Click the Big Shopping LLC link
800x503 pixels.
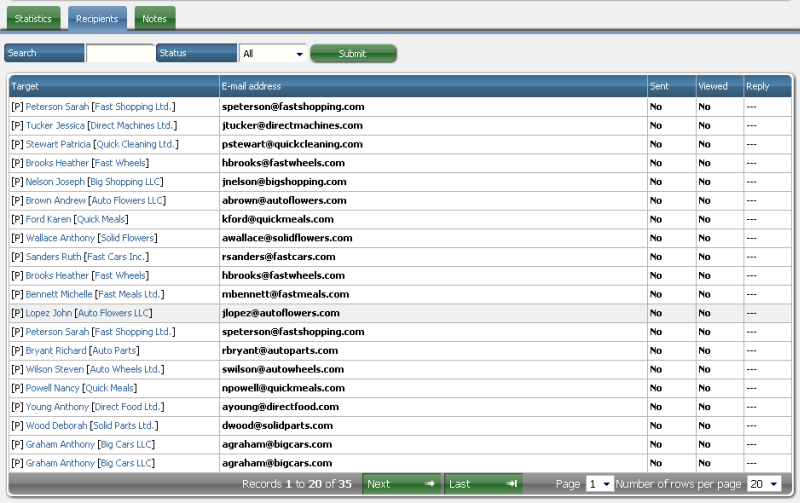pos(125,182)
